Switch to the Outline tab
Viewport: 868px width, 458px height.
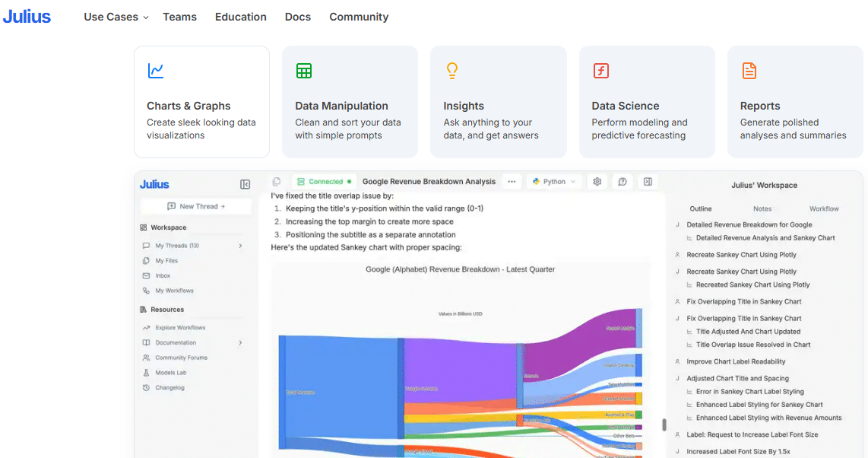click(x=701, y=208)
